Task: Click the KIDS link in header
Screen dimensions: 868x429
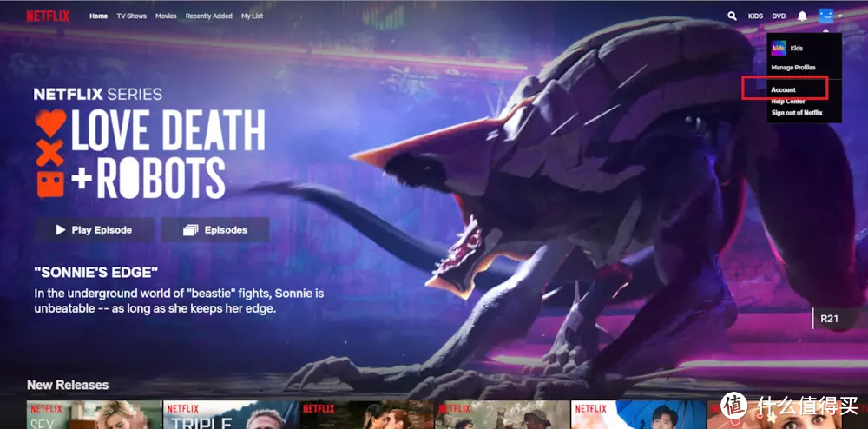Action: click(755, 16)
